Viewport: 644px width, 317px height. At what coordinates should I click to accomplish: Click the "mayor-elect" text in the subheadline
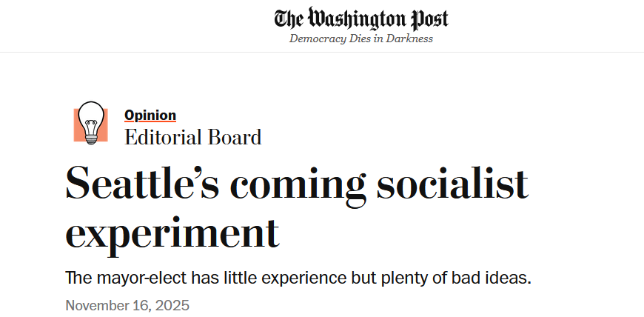pyautogui.click(x=141, y=278)
